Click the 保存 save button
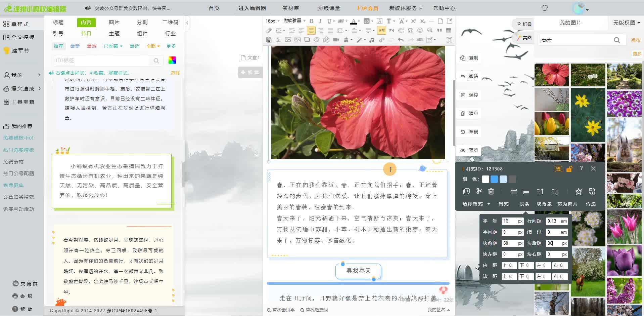 (x=470, y=95)
